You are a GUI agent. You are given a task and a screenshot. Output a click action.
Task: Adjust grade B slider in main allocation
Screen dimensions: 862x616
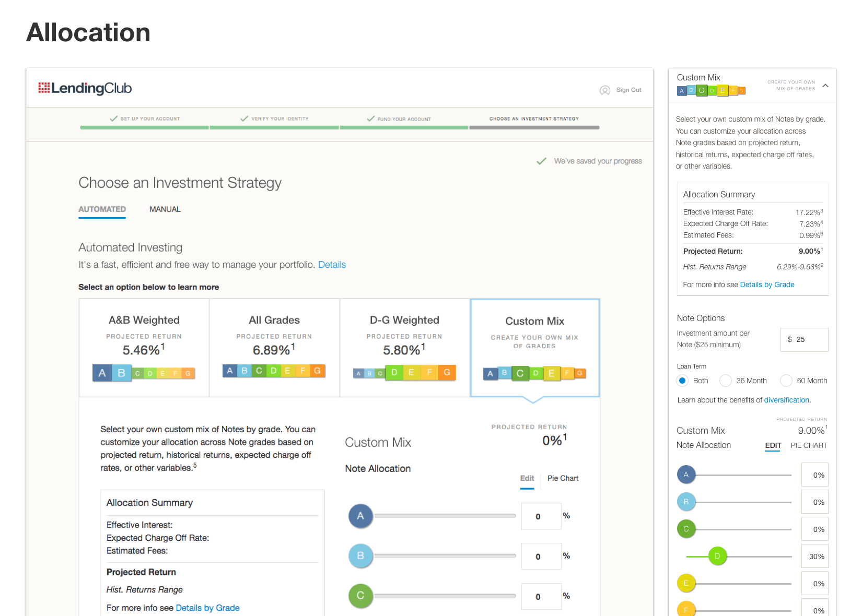[445, 556]
